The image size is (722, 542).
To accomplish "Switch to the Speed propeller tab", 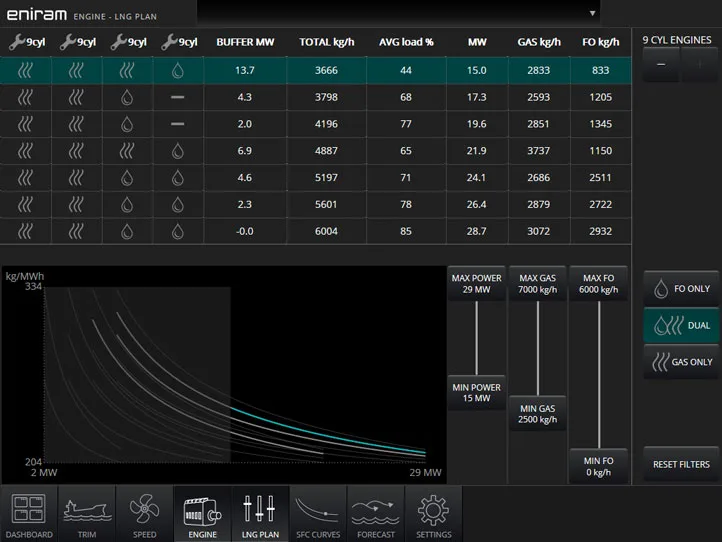I will 145,513.
